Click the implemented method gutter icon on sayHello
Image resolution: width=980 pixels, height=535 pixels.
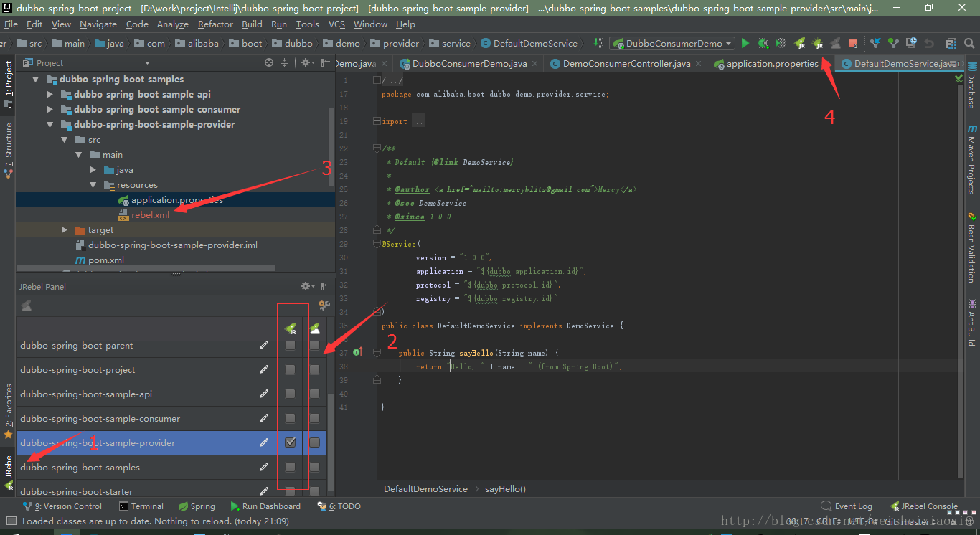(358, 352)
